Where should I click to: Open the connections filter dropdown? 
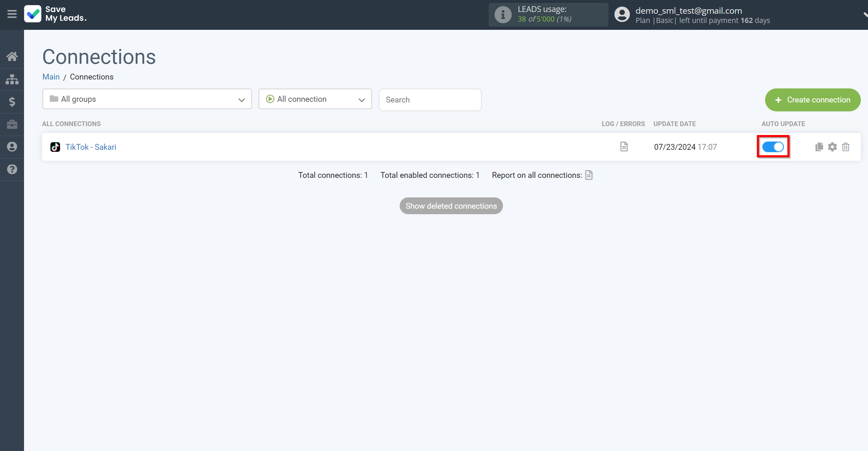click(315, 99)
